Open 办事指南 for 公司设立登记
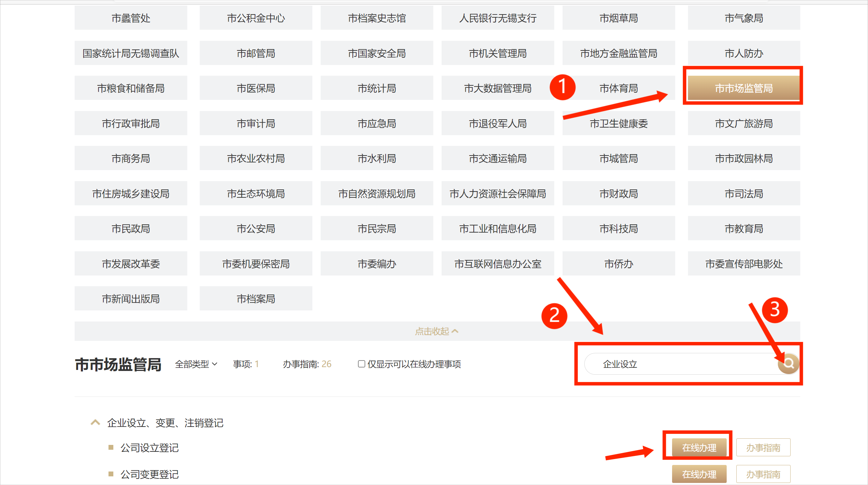Viewport: 868px width, 485px height. coord(763,448)
